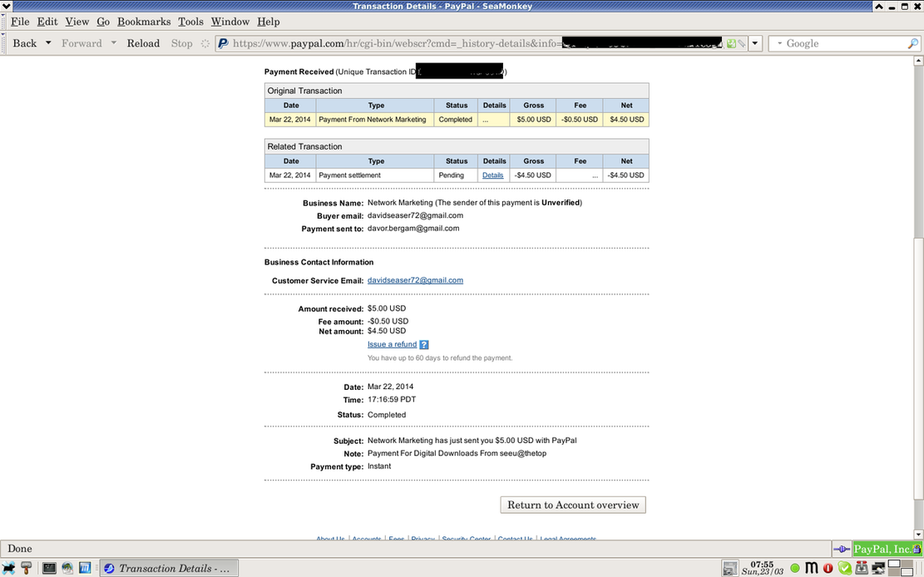Expand the Back button history dropdown
The width and height of the screenshot is (924, 577).
48,43
